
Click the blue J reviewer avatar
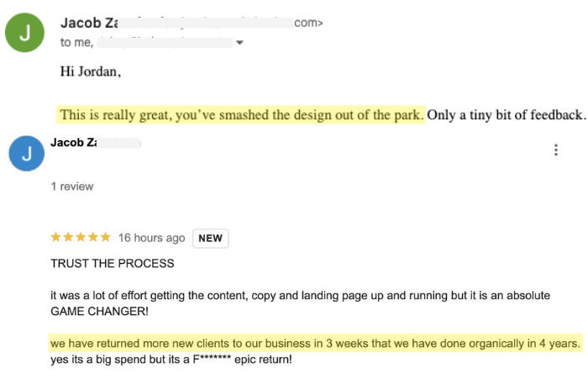(26, 153)
